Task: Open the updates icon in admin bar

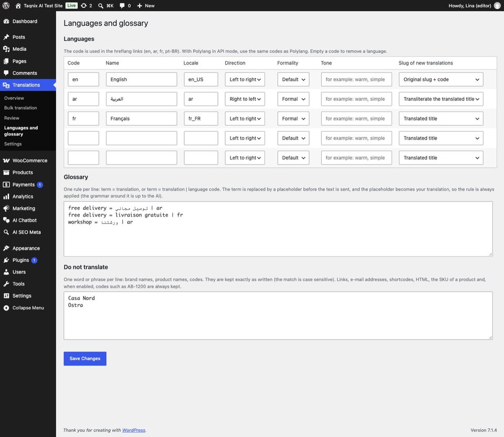Action: [x=83, y=5]
